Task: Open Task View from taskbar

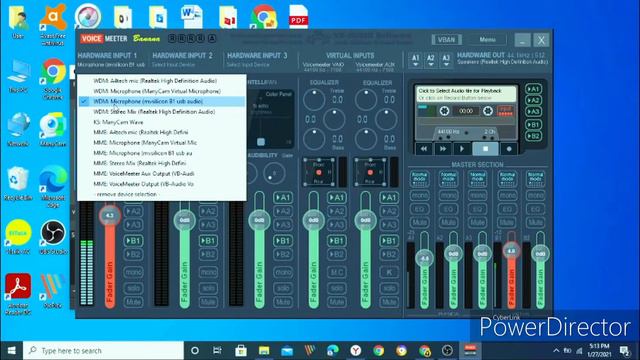Action: (x=218, y=351)
